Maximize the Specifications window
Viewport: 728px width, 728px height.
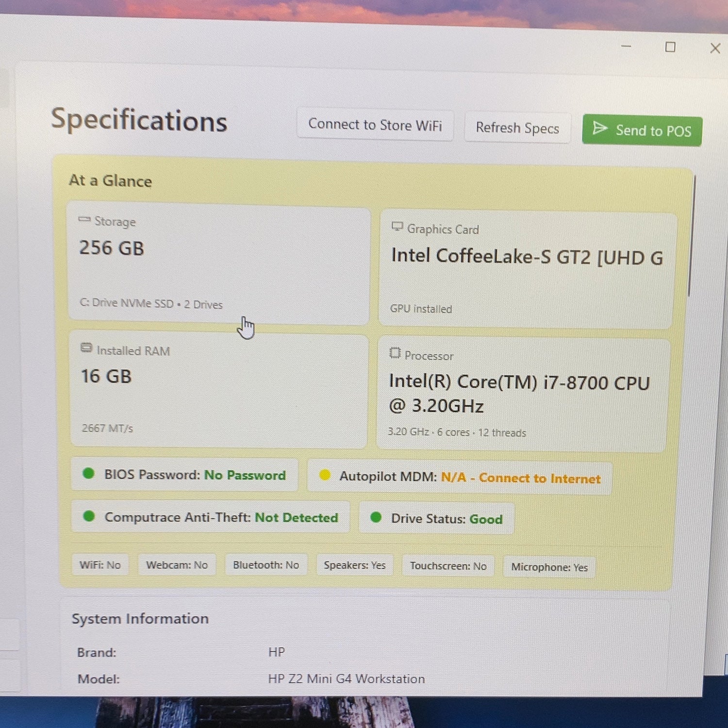(670, 47)
